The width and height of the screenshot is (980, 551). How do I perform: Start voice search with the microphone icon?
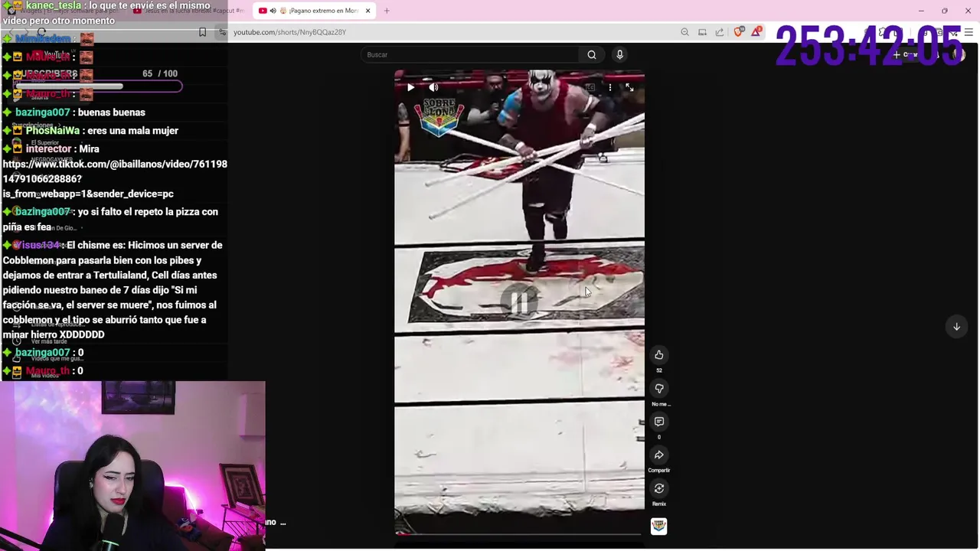[620, 54]
